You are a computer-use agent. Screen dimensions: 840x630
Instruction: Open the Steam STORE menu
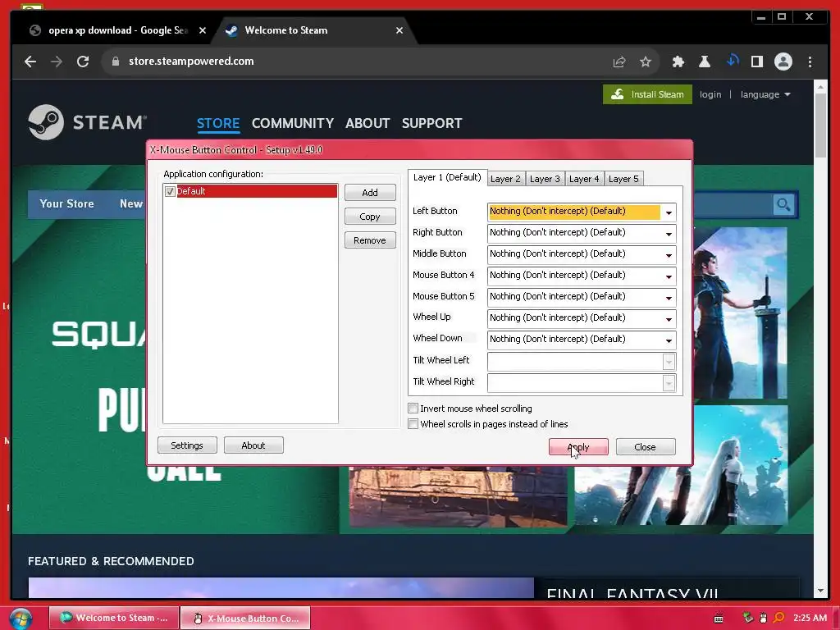[218, 123]
